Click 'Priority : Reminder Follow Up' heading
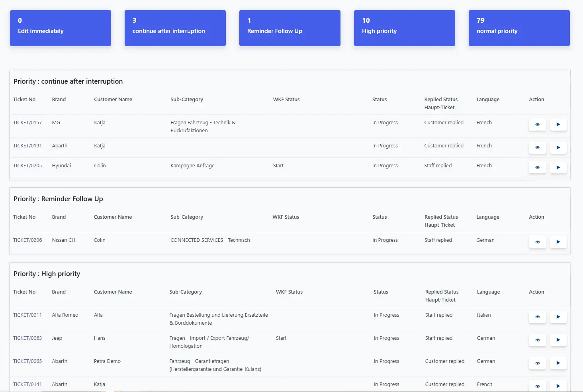The height and width of the screenshot is (392, 583). pyautogui.click(x=58, y=199)
